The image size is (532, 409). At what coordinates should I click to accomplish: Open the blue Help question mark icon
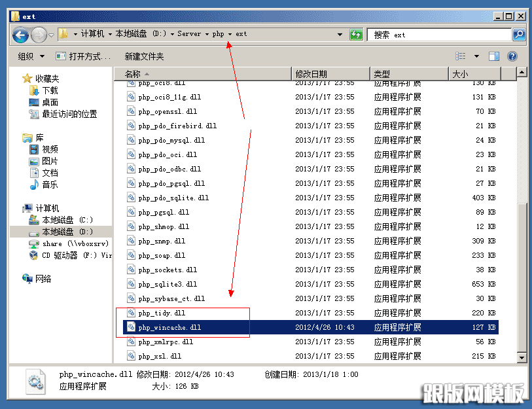512,56
